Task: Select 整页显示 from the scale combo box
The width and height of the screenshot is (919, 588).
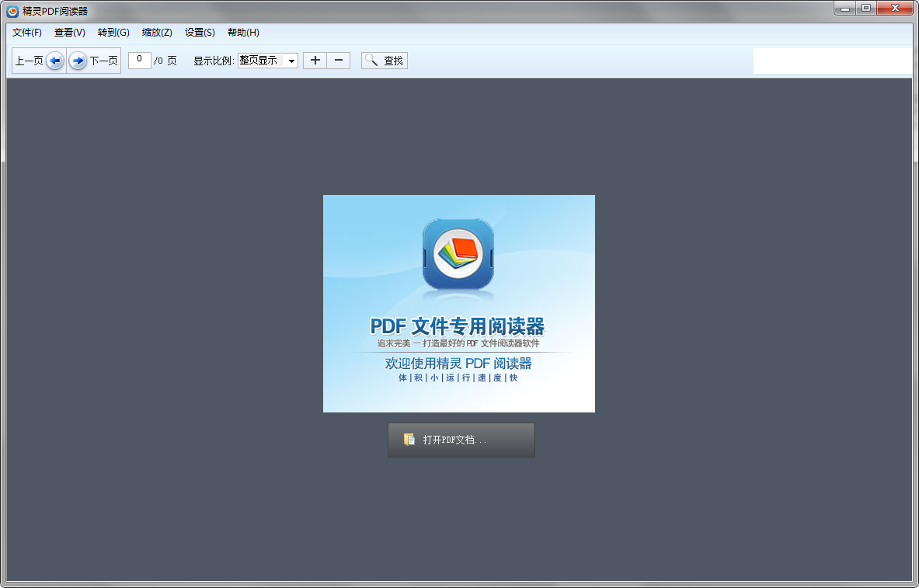Action: [x=260, y=60]
